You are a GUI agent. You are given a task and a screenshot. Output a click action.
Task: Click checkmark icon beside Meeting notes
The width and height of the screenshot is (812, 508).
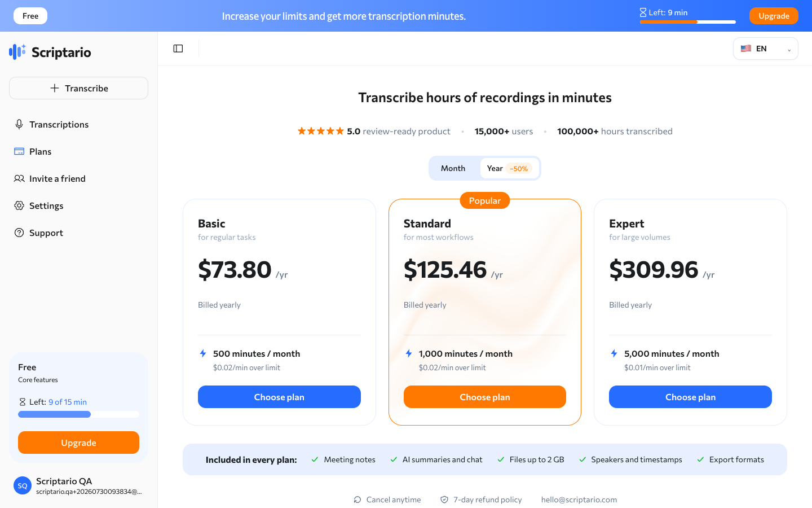click(315, 459)
